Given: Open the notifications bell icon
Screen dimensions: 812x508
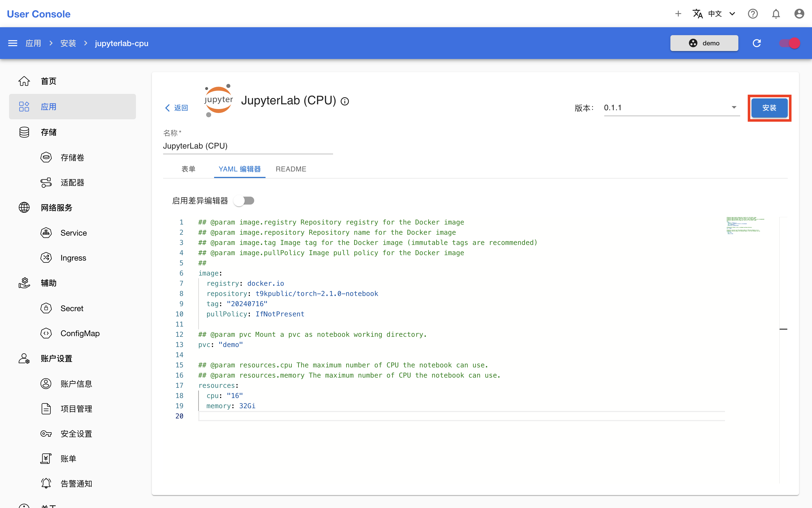Looking at the screenshot, I should [776, 14].
